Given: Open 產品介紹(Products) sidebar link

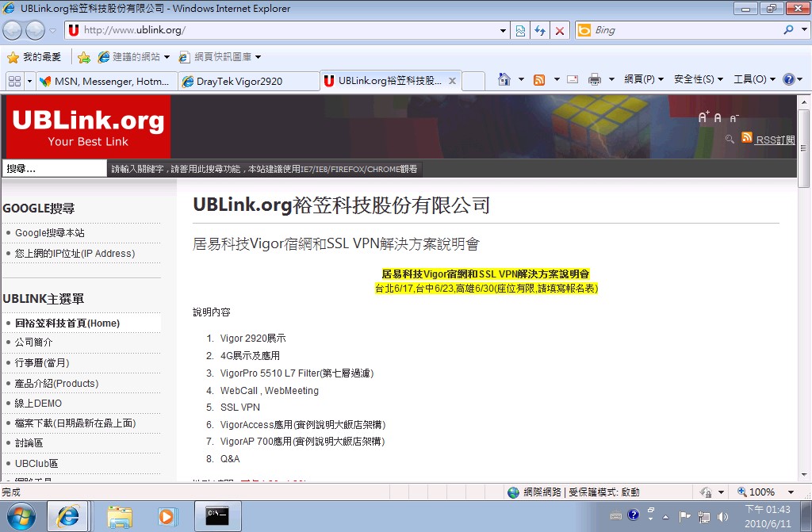Looking at the screenshot, I should pyautogui.click(x=56, y=383).
